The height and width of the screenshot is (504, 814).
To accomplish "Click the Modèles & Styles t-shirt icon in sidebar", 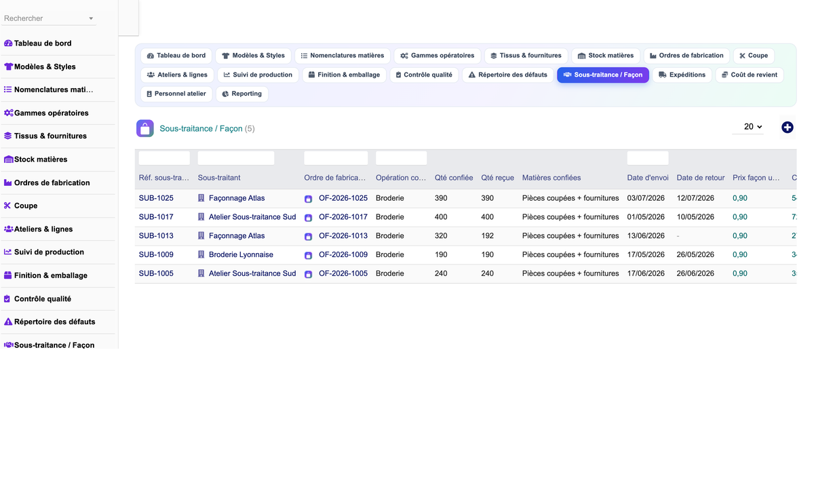I will click(8, 66).
